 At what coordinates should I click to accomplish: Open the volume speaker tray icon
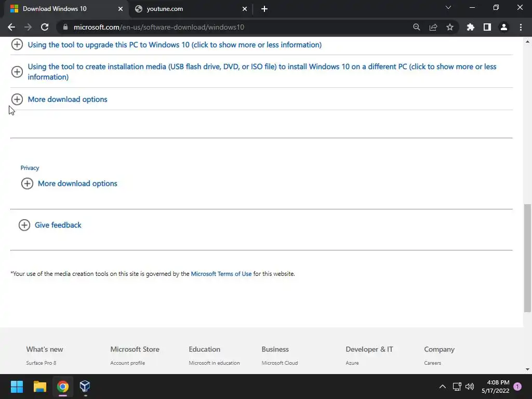click(x=470, y=387)
